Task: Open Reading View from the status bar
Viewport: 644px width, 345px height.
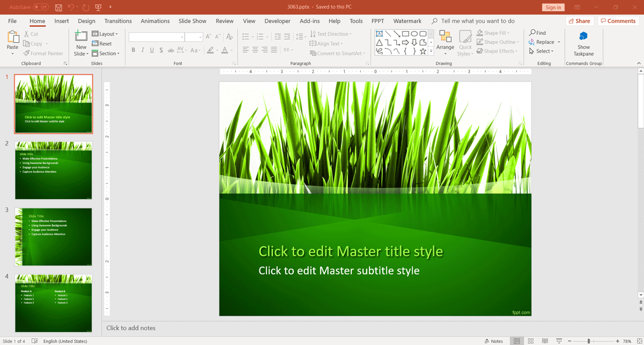Action: pos(544,341)
